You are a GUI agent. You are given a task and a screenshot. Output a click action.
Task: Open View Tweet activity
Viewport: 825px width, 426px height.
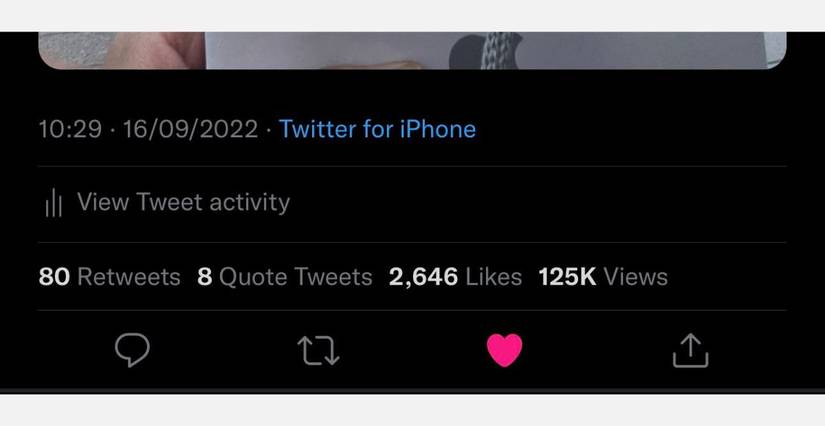pos(183,202)
